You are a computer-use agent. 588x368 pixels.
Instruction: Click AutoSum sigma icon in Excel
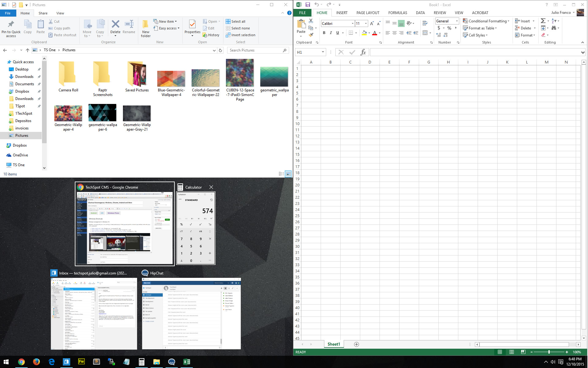click(x=543, y=21)
